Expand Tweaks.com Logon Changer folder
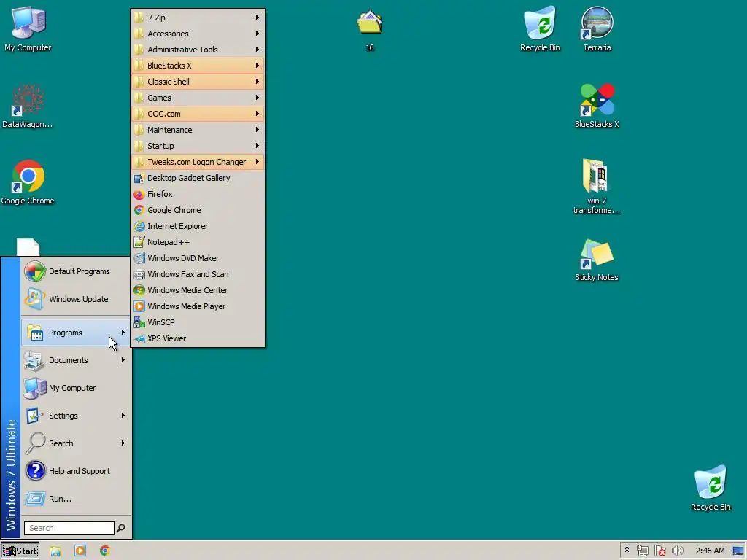Image resolution: width=747 pixels, height=560 pixels. [x=198, y=162]
